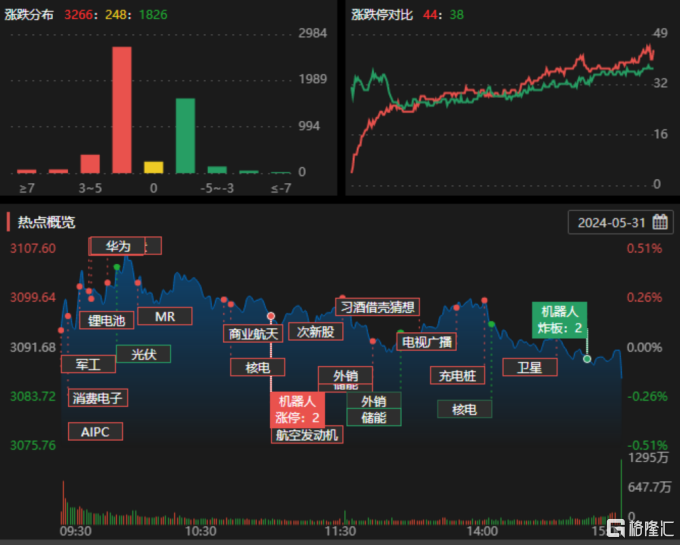Click the white circle marker on the 机器人 涨停 line
This screenshot has height=545, width=681.
271,316
